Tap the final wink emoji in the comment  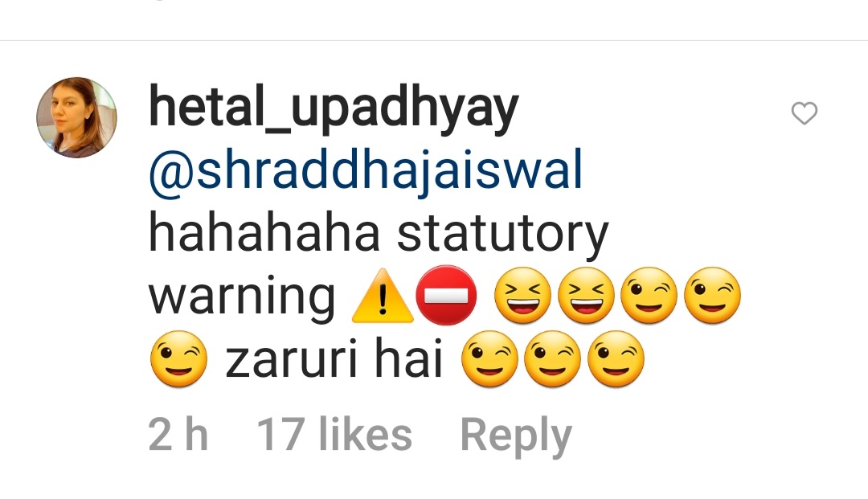(616, 358)
